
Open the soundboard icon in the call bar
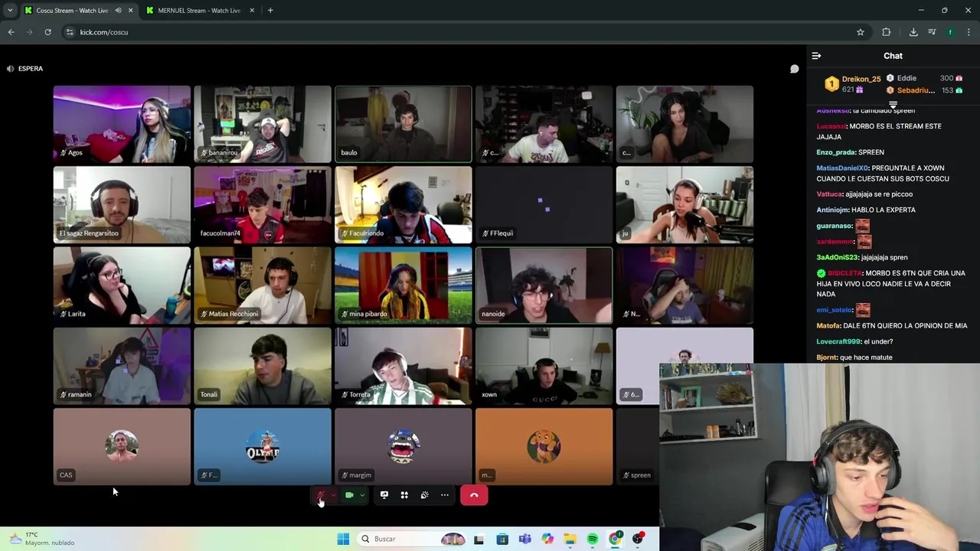coord(424,495)
